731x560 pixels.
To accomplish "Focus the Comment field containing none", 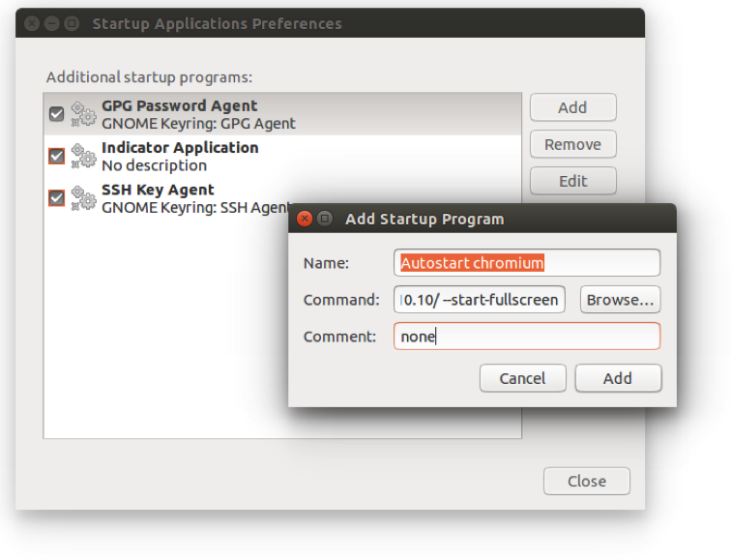I will pyautogui.click(x=526, y=337).
